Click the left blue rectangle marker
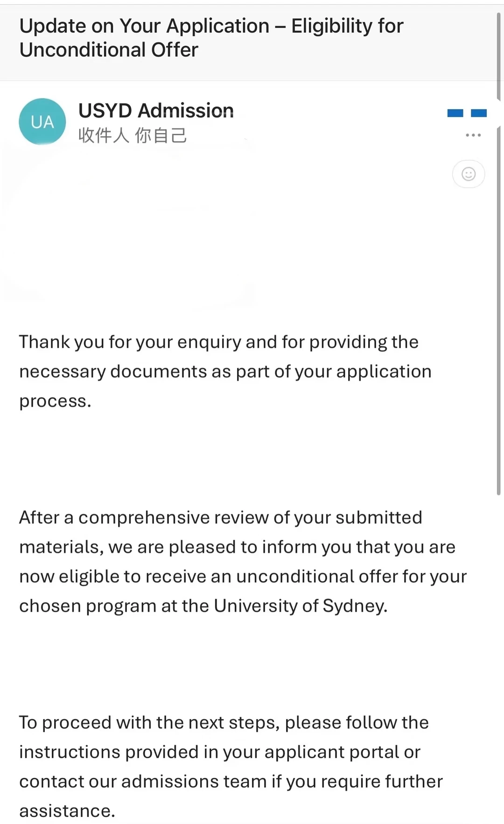504x824 pixels. coord(455,113)
